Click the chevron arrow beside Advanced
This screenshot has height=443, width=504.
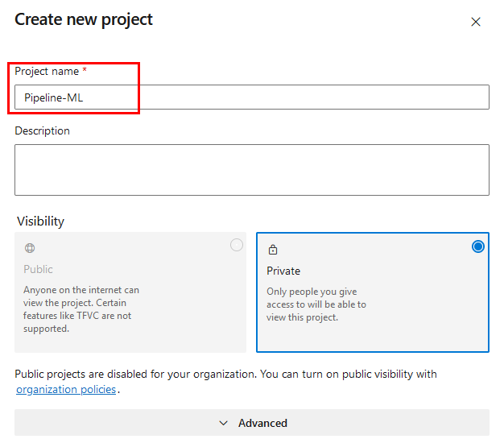225,423
